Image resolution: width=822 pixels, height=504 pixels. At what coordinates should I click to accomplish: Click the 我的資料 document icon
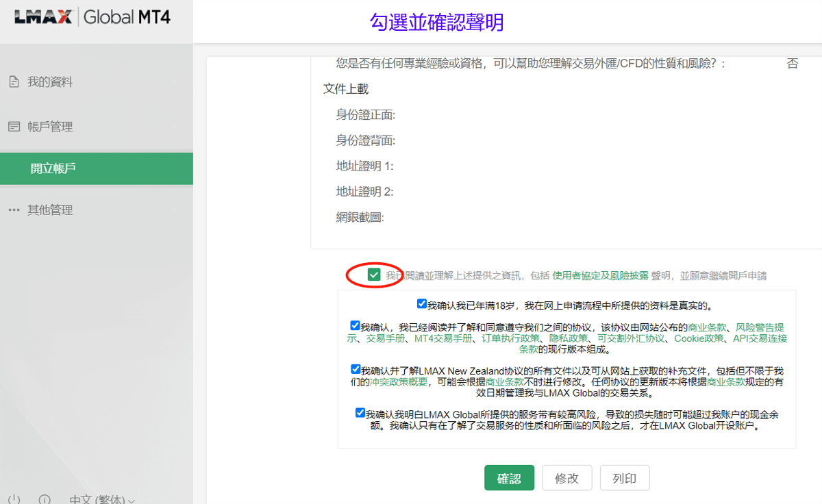[14, 82]
